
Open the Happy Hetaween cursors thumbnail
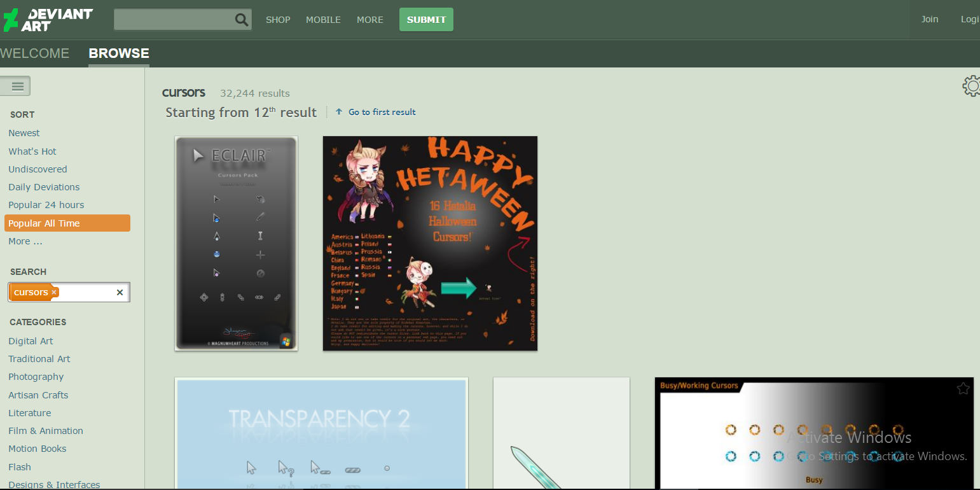[431, 243]
